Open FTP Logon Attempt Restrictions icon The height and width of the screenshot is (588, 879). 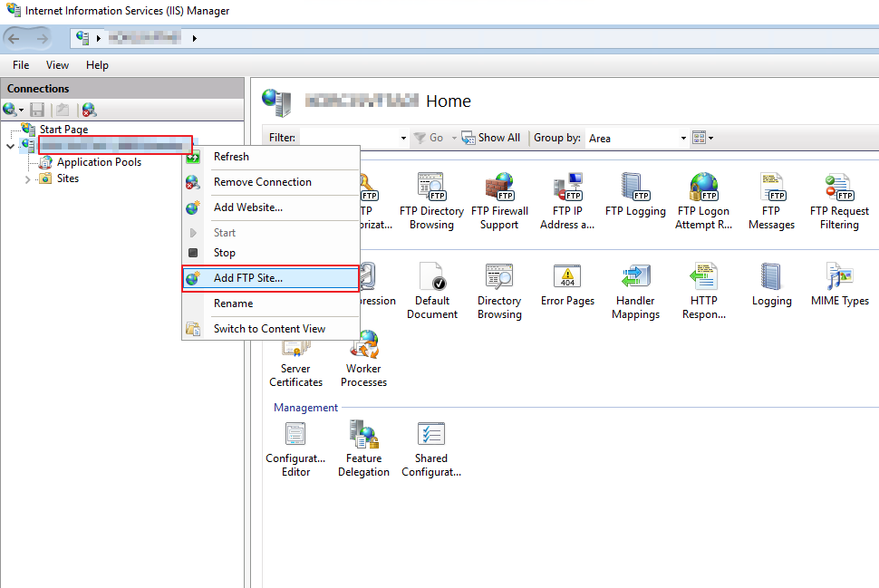click(703, 200)
